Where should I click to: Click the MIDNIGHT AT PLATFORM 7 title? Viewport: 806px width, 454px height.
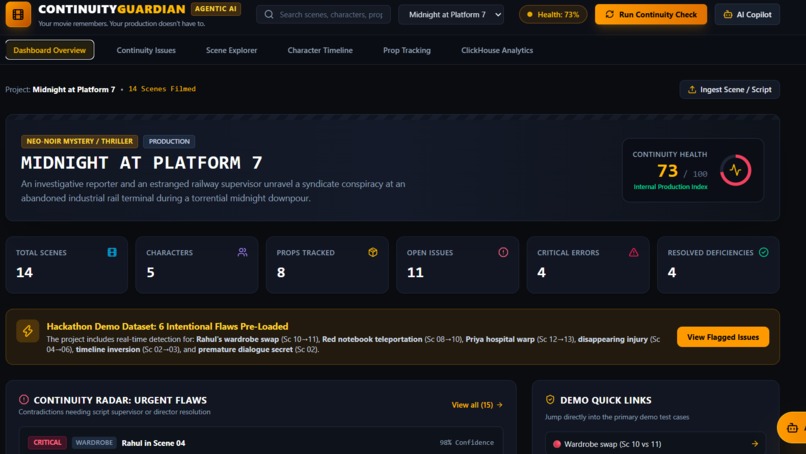tap(142, 163)
